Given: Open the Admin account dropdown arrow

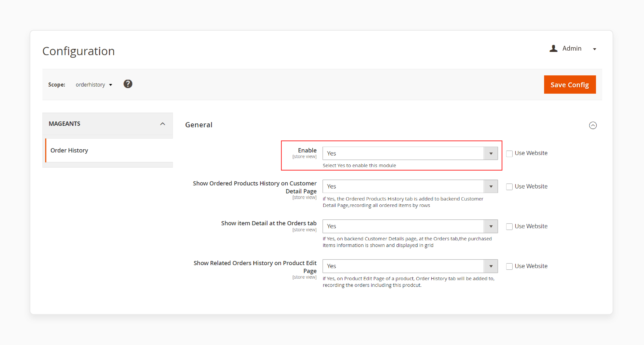Looking at the screenshot, I should (x=594, y=49).
